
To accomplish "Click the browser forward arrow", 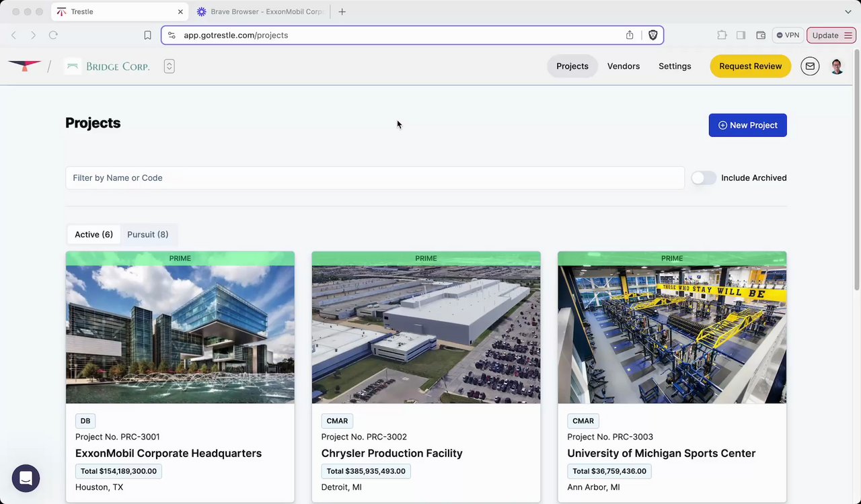I will [x=33, y=35].
